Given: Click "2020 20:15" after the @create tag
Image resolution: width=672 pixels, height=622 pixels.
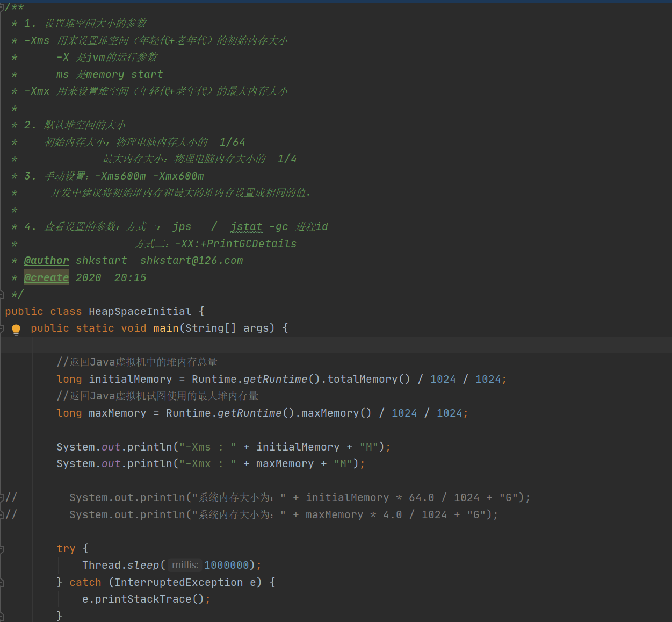Looking at the screenshot, I should click(111, 277).
